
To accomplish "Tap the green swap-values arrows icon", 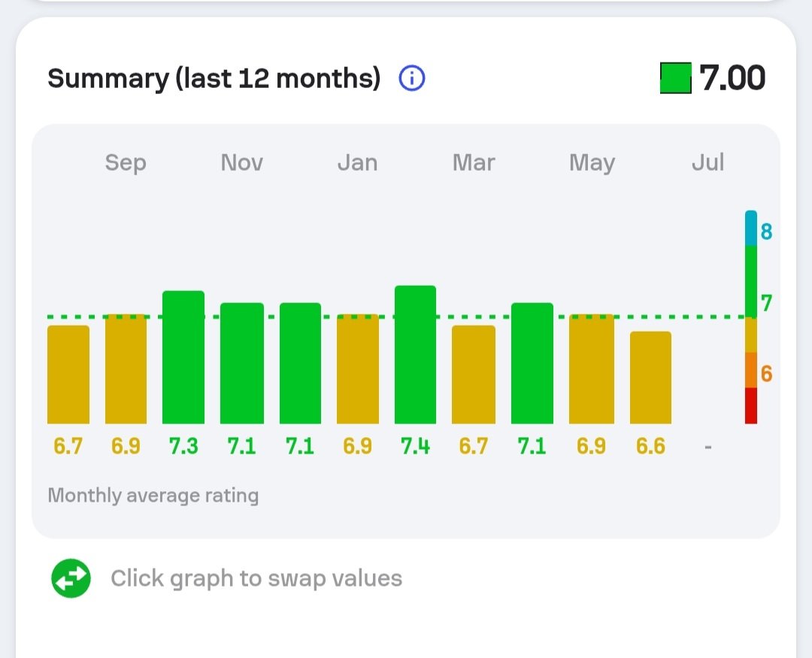I will (x=71, y=578).
